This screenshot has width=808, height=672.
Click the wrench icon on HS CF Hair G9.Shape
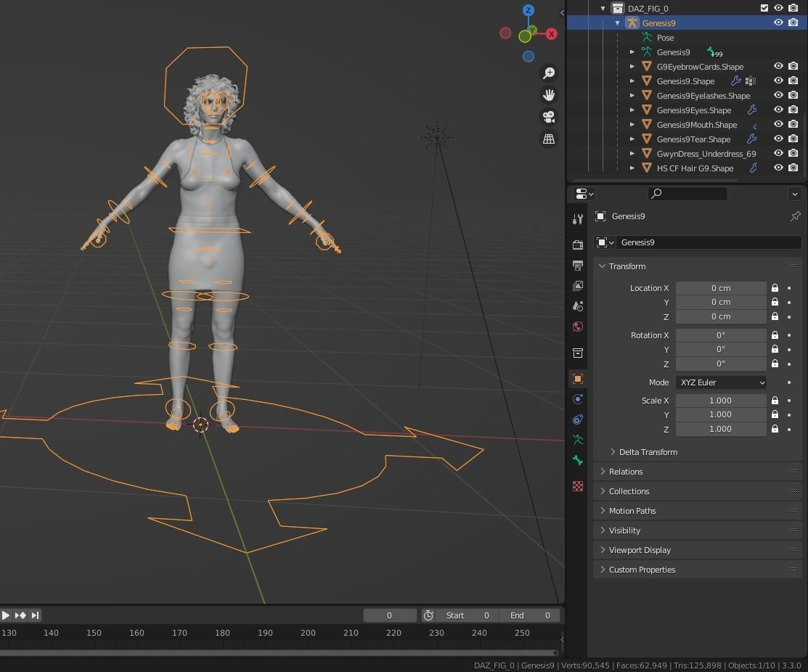[x=753, y=168]
